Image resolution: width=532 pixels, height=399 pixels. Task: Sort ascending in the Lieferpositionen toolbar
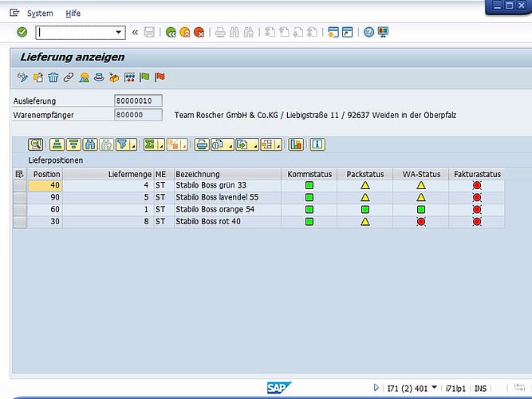point(57,144)
